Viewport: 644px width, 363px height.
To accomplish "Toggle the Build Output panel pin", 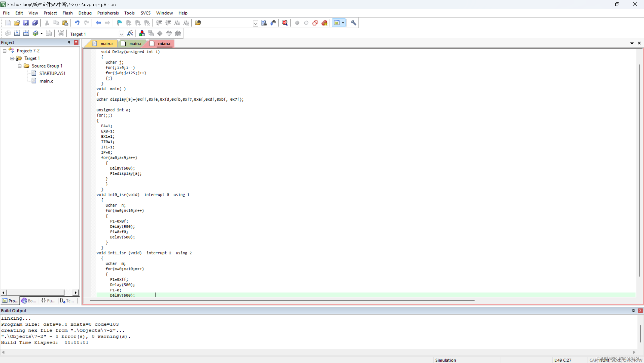I will coord(633,311).
